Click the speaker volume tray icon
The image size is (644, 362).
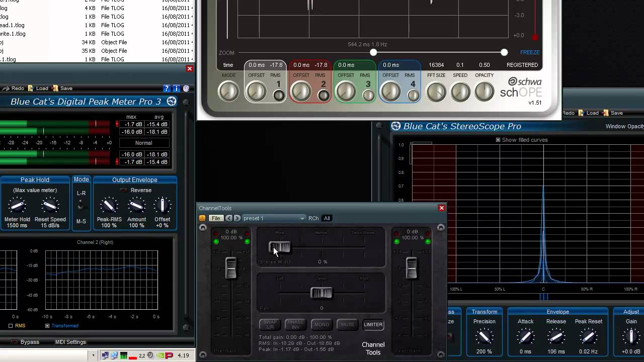pyautogui.click(x=151, y=356)
